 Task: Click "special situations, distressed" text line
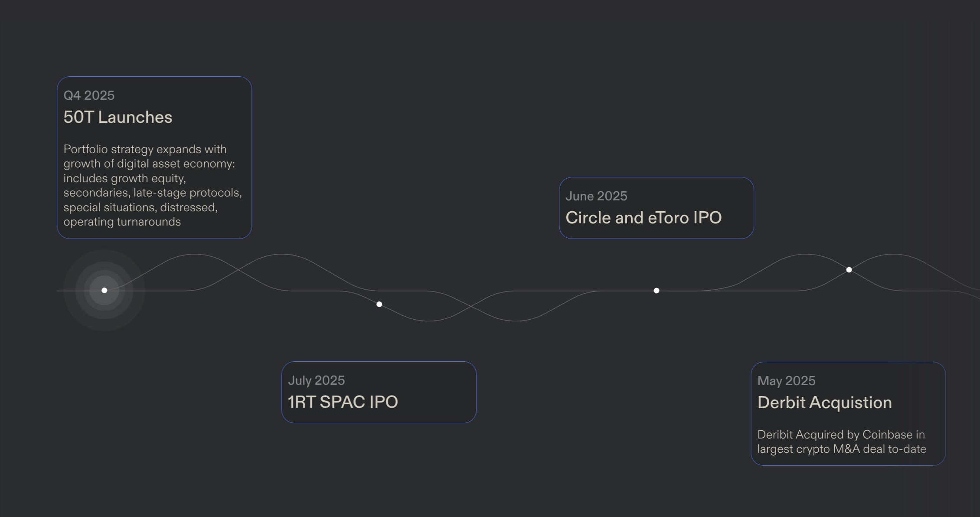(140, 207)
